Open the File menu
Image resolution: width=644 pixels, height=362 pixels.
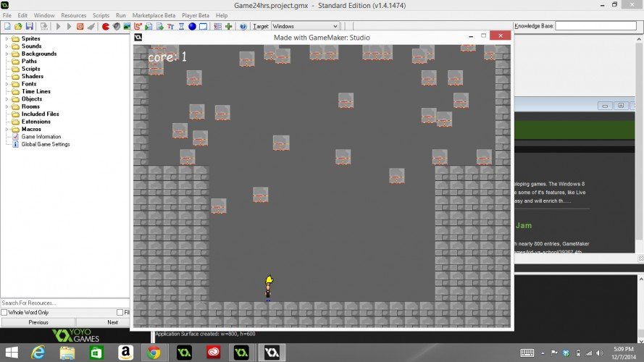click(7, 15)
